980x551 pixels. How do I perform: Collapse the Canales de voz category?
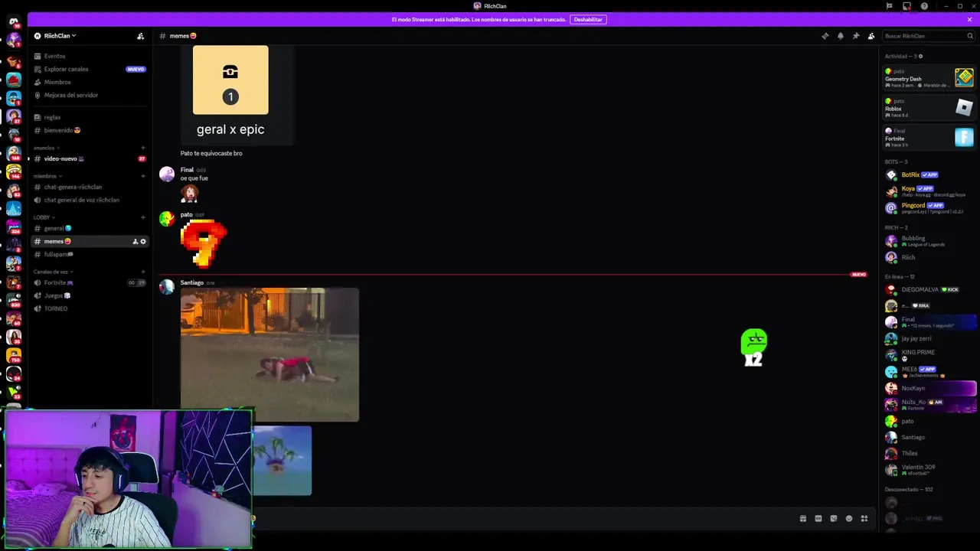click(52, 272)
